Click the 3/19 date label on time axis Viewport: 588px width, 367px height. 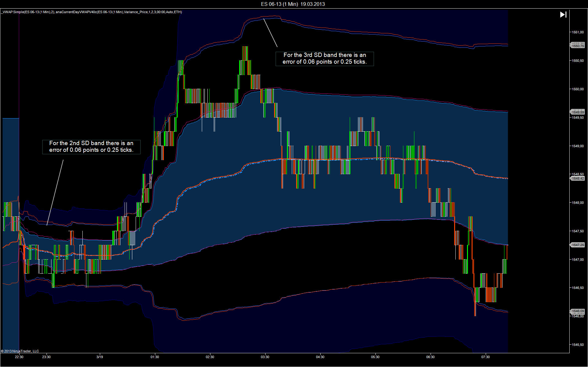[100, 357]
